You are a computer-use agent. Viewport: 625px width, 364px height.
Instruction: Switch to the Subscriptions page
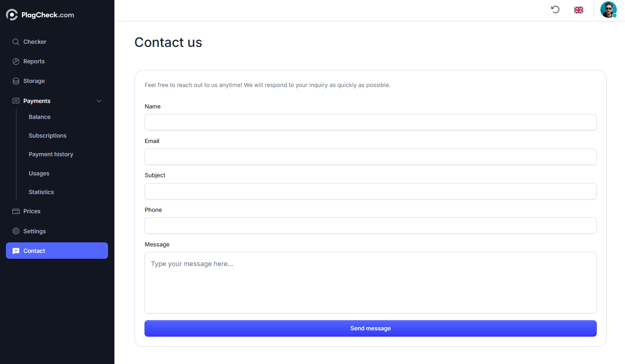(47, 135)
